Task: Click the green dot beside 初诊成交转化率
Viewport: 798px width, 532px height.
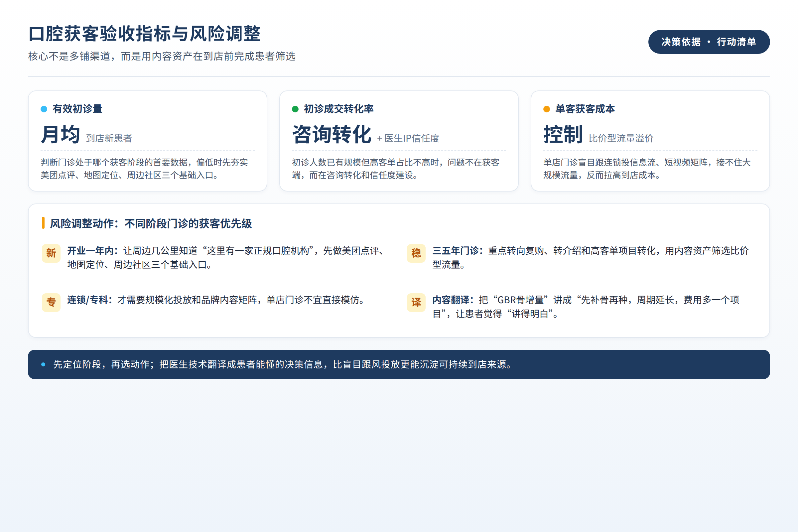Action: (295, 109)
